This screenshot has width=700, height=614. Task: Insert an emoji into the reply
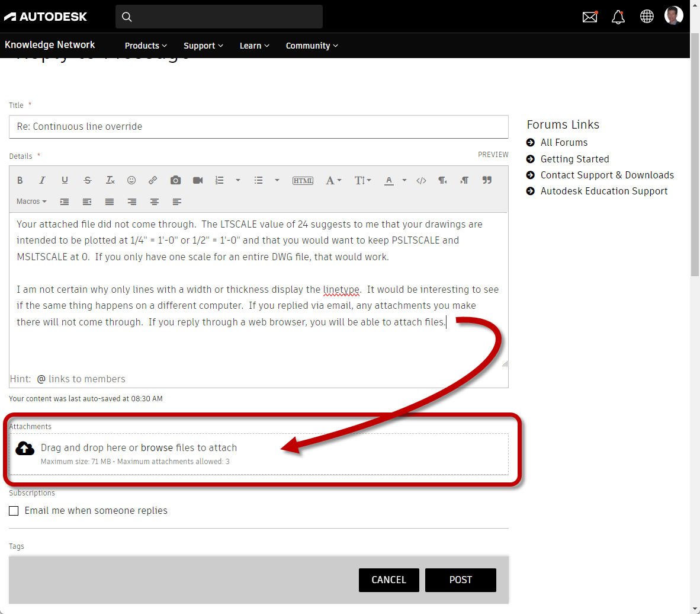point(131,180)
